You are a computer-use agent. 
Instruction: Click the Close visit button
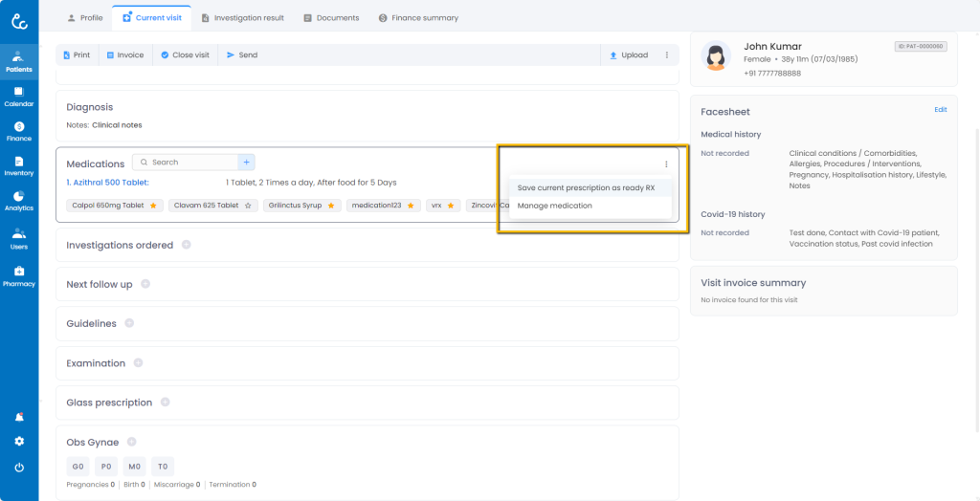tap(185, 55)
